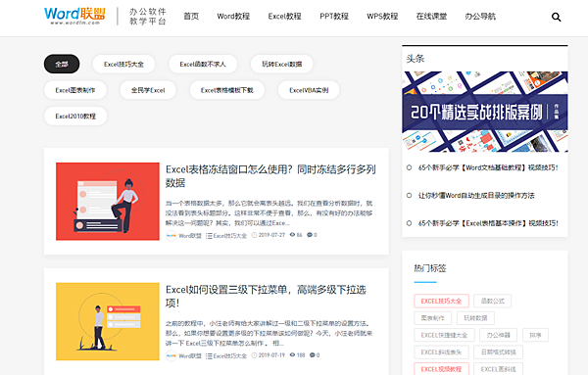The width and height of the screenshot is (588, 375).
Task: Click bullet circle before Word文档基础教程 headline
Action: pyautogui.click(x=409, y=167)
